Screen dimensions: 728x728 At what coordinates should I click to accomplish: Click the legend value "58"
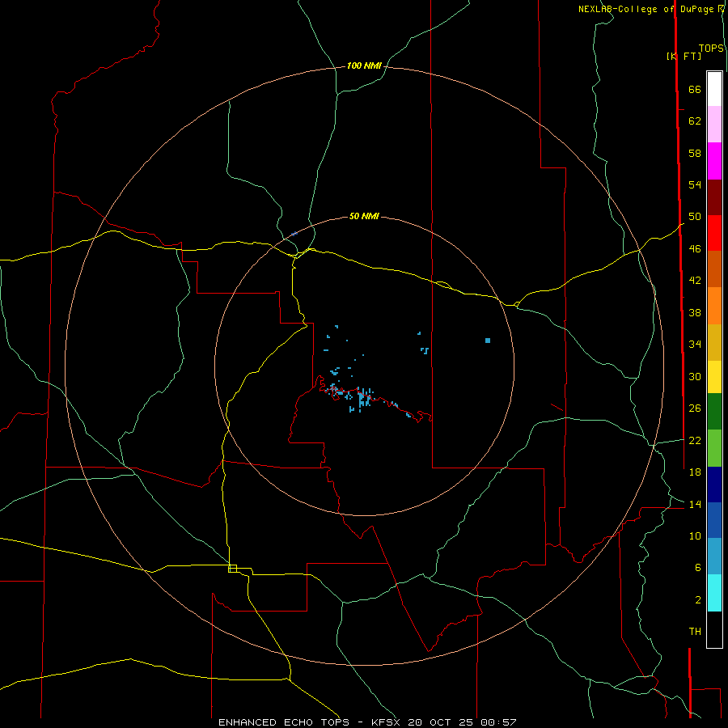[695, 153]
